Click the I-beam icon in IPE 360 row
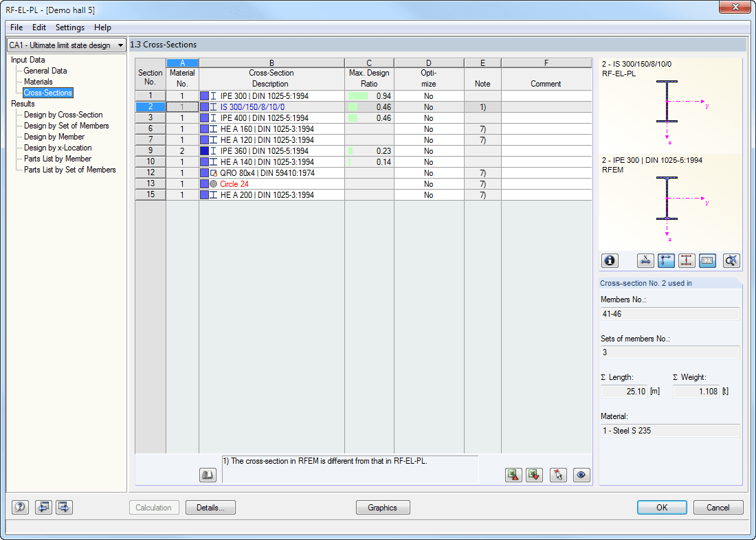This screenshot has height=540, width=756. (x=214, y=151)
